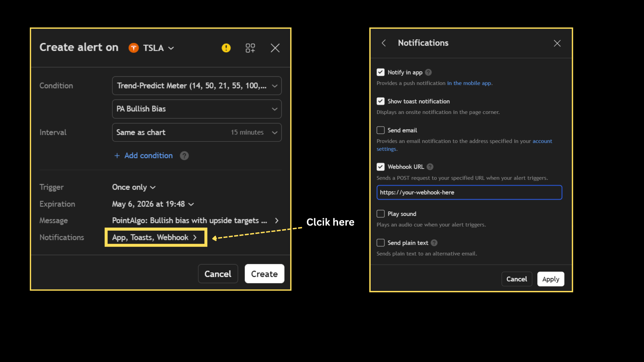Click the warning exclamation icon
644x362 pixels.
[x=226, y=48]
